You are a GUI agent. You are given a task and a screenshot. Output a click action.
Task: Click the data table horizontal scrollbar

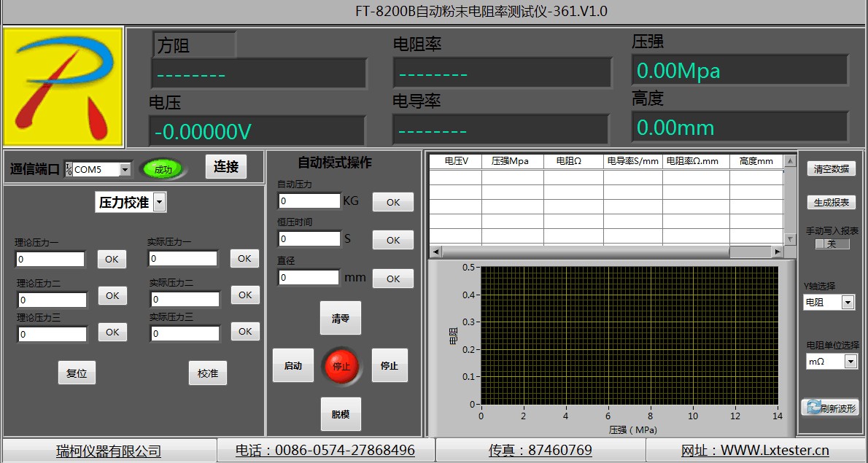pyautogui.click(x=605, y=252)
